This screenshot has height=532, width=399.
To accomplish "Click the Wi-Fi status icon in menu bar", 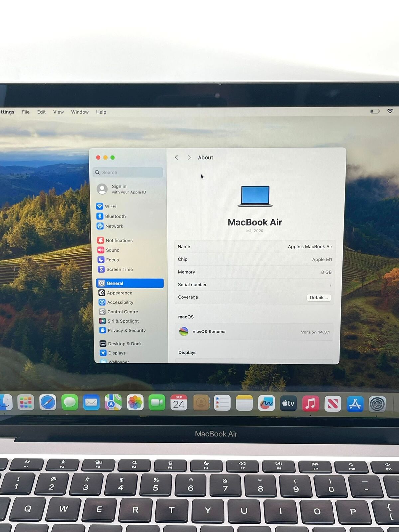I will (x=390, y=111).
